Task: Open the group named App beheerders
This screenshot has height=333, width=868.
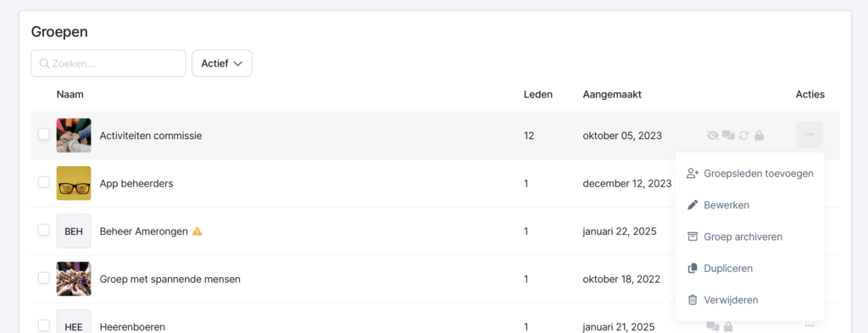Action: [136, 183]
